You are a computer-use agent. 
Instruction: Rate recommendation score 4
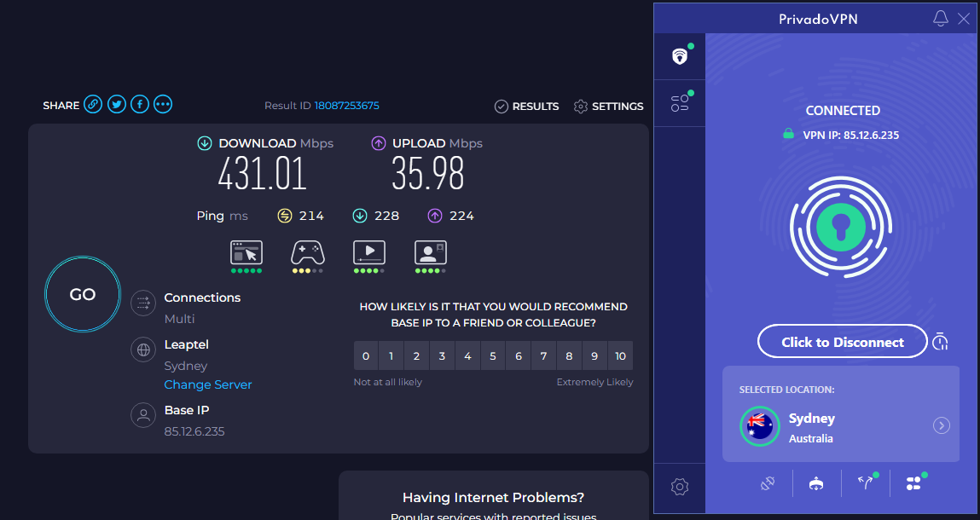(x=467, y=355)
